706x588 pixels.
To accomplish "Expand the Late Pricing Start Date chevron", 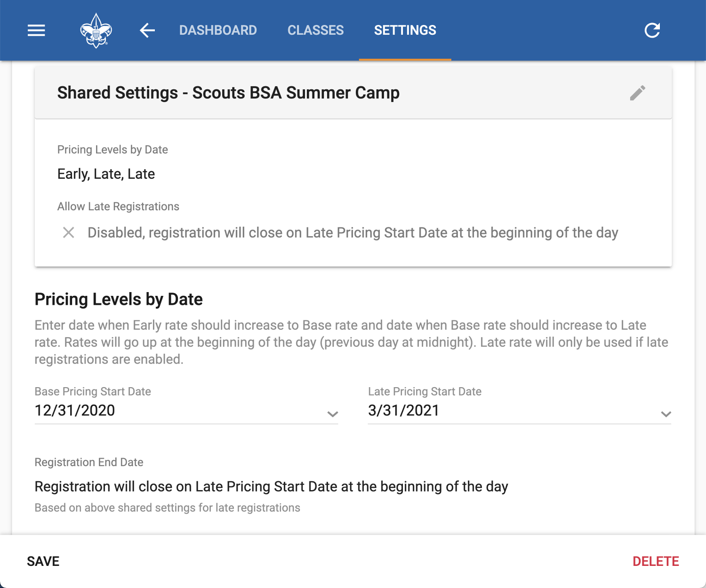I will [x=666, y=414].
